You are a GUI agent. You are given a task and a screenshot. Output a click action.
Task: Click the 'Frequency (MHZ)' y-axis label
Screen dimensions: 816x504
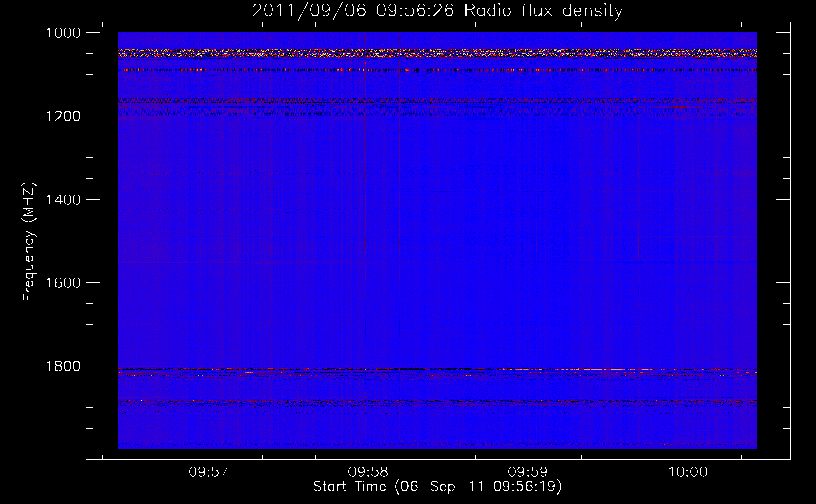(x=29, y=242)
